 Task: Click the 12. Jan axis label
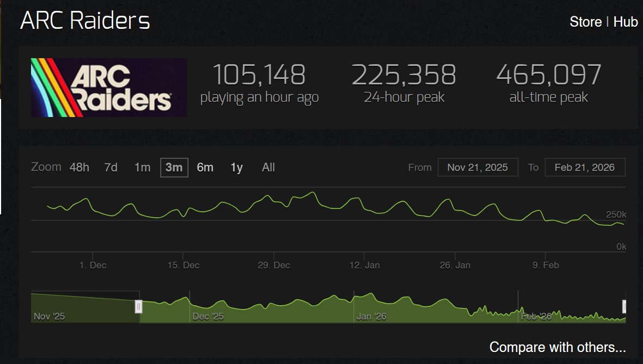[x=365, y=265]
